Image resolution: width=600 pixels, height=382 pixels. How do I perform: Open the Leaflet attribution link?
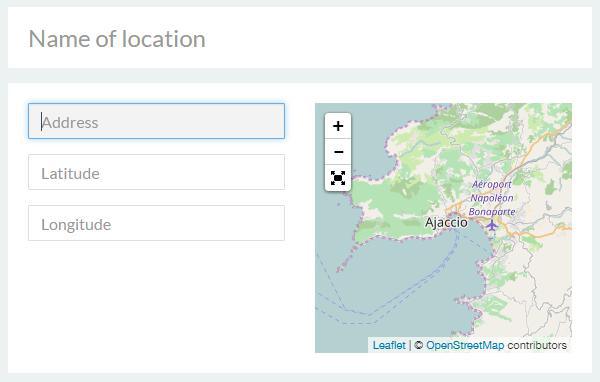click(389, 345)
